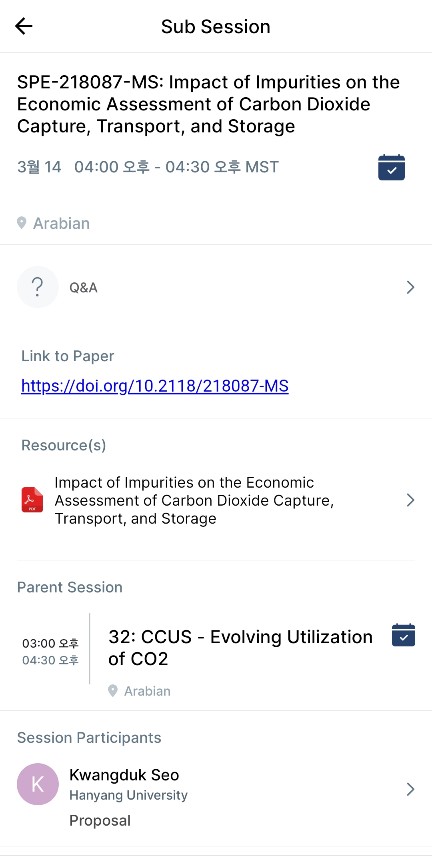
Task: Open Kwangduk Seo participant name
Action: click(x=124, y=775)
